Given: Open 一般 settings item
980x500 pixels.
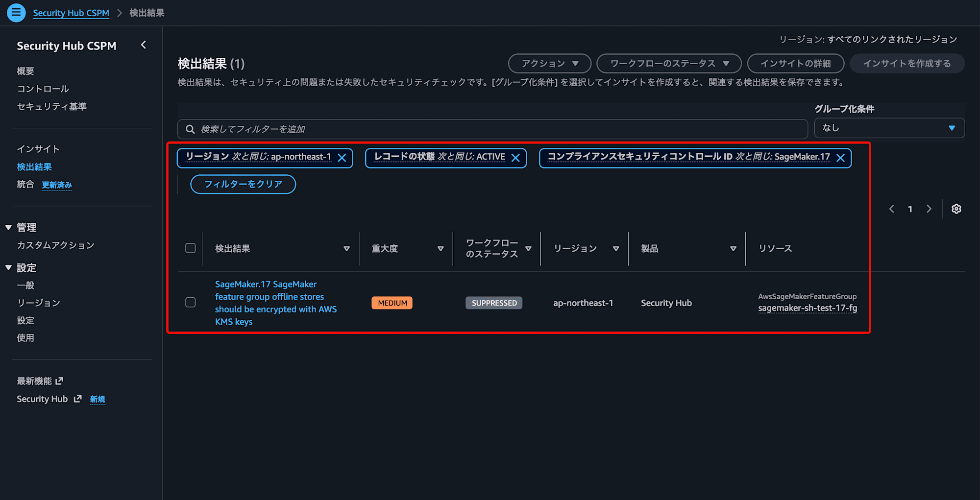Looking at the screenshot, I should click(25, 286).
